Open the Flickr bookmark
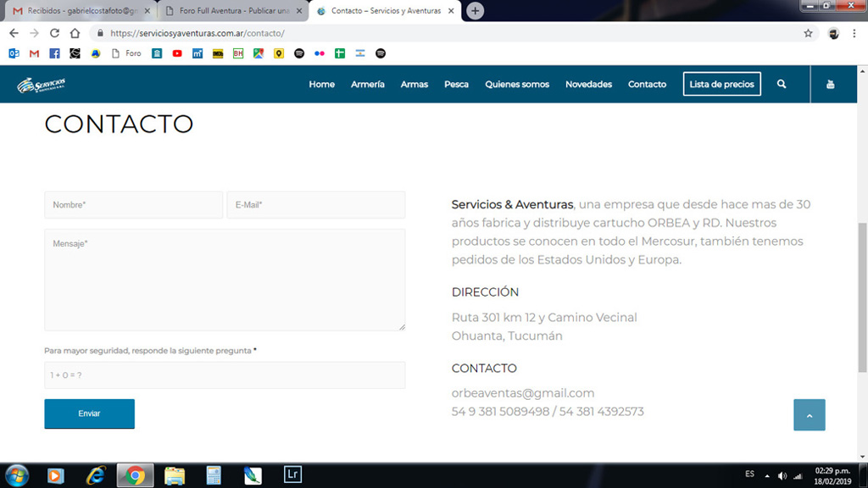Image resolution: width=868 pixels, height=488 pixels. point(320,53)
